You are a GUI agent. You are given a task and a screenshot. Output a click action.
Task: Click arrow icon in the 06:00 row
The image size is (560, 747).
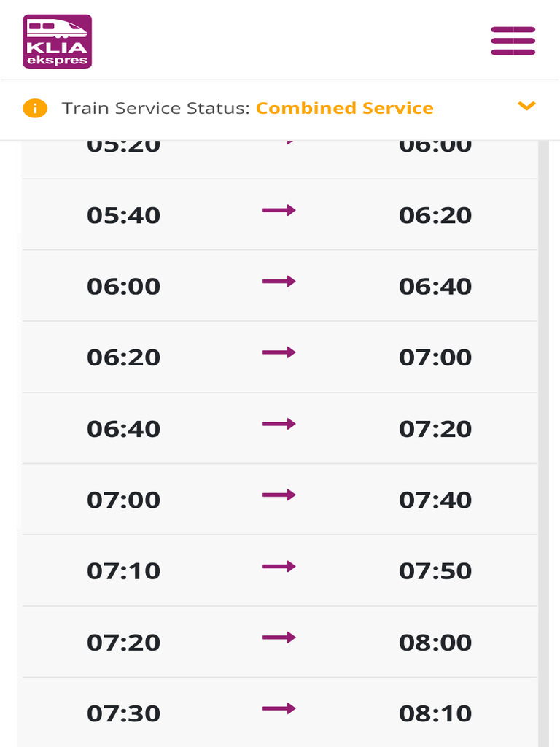coord(279,282)
